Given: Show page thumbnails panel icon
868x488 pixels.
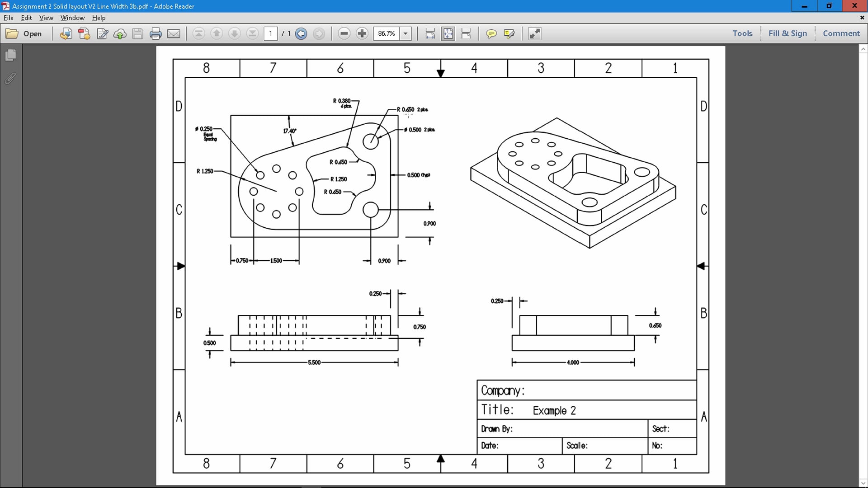Looking at the screenshot, I should pos(11,55).
